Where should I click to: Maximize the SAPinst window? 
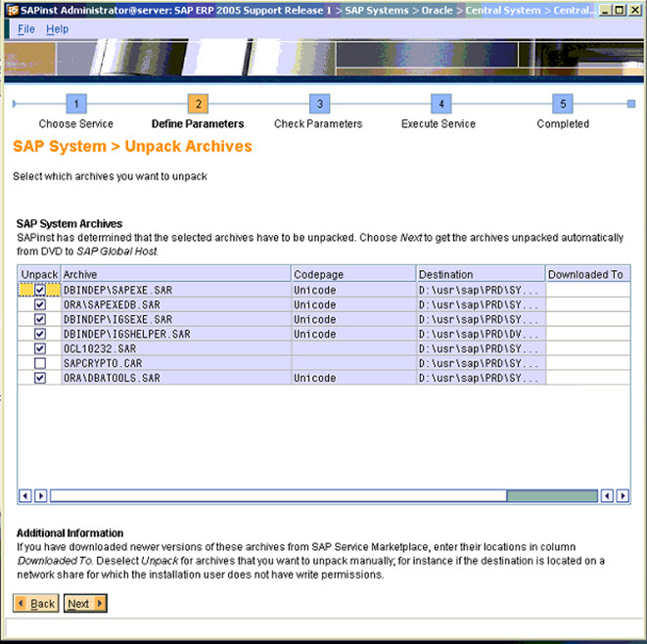click(620, 10)
